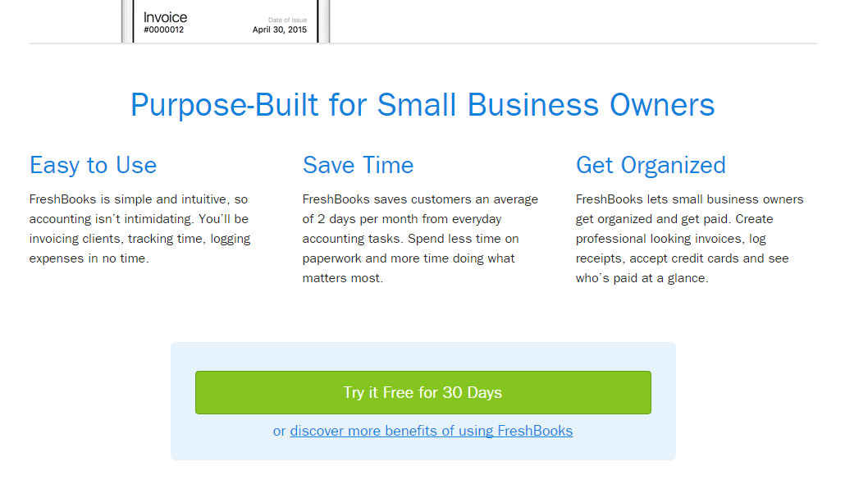Select the Purpose-Built for Small Business Owners heading
The width and height of the screenshot is (868, 498).
tap(423, 105)
